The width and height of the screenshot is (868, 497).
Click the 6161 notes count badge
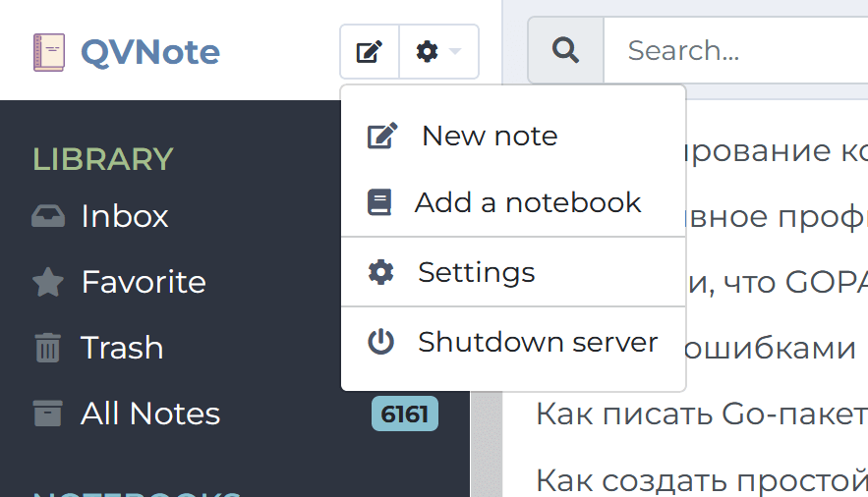[x=405, y=414]
